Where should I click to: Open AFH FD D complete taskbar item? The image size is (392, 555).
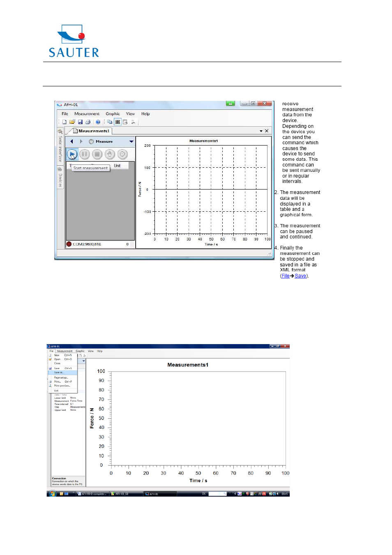(92, 494)
